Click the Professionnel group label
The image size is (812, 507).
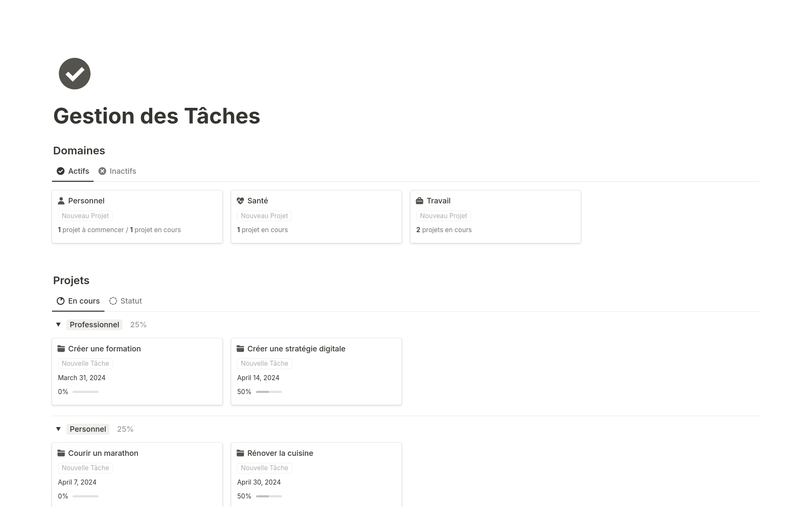(x=94, y=324)
